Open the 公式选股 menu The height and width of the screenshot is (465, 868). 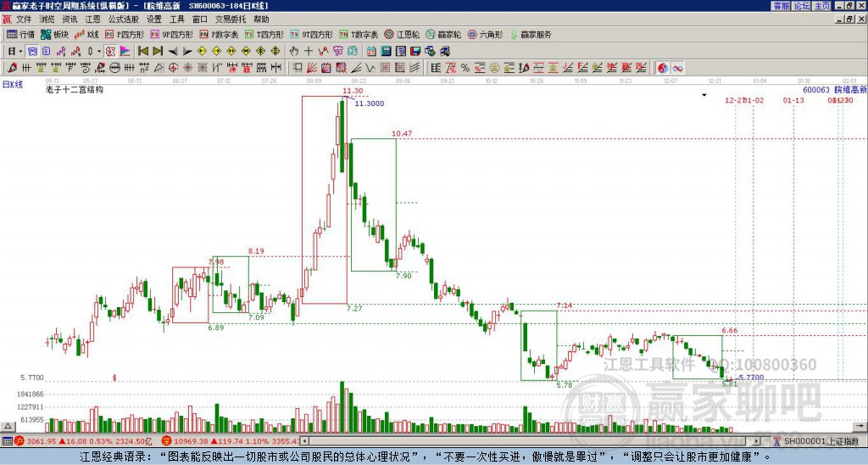(x=124, y=20)
